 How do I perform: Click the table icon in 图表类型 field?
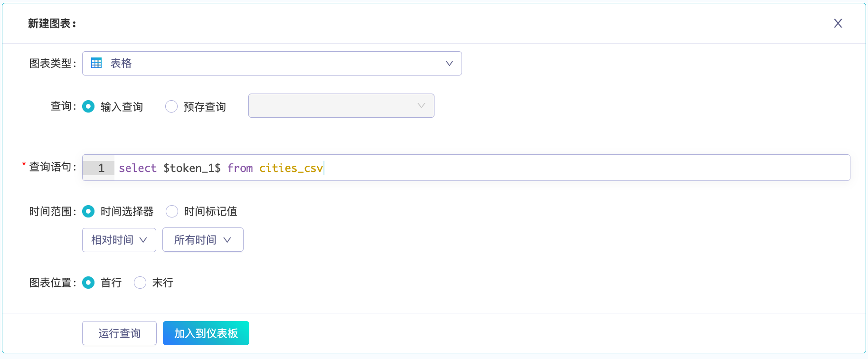96,63
